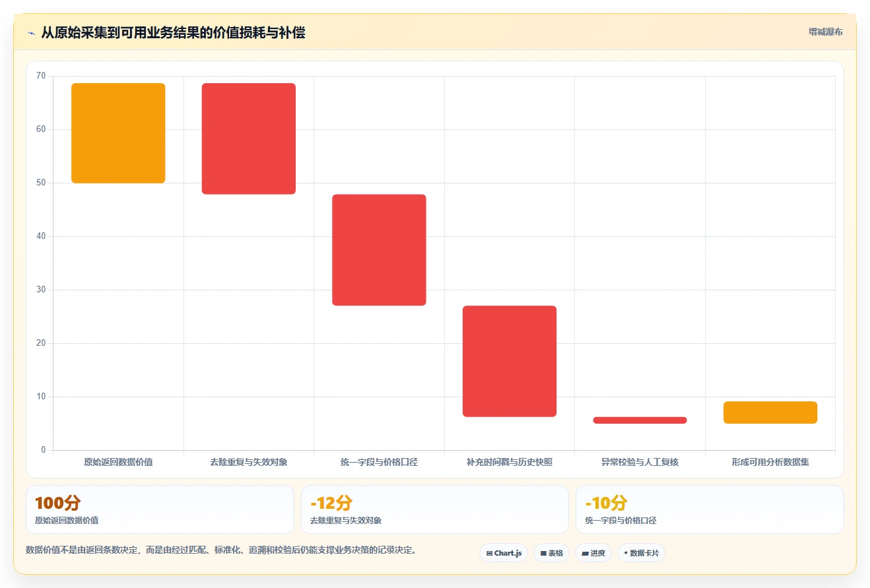Click x-axis label 补充时间戳与历史快照
Viewport: 870px width, 588px height.
coord(510,462)
